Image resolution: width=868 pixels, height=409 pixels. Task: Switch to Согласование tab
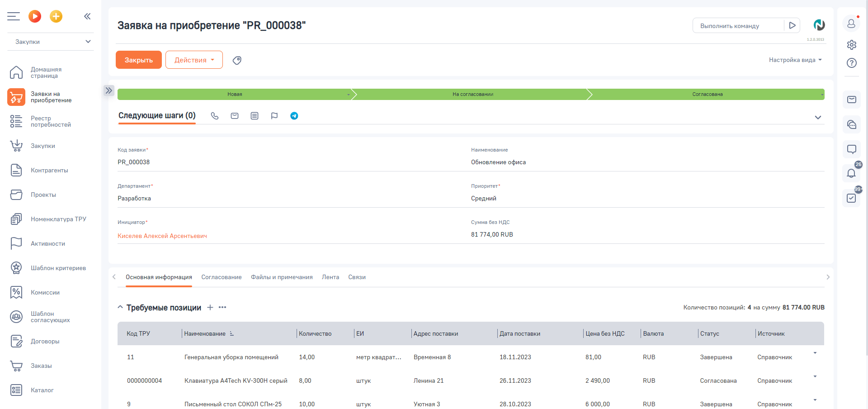pyautogui.click(x=222, y=277)
